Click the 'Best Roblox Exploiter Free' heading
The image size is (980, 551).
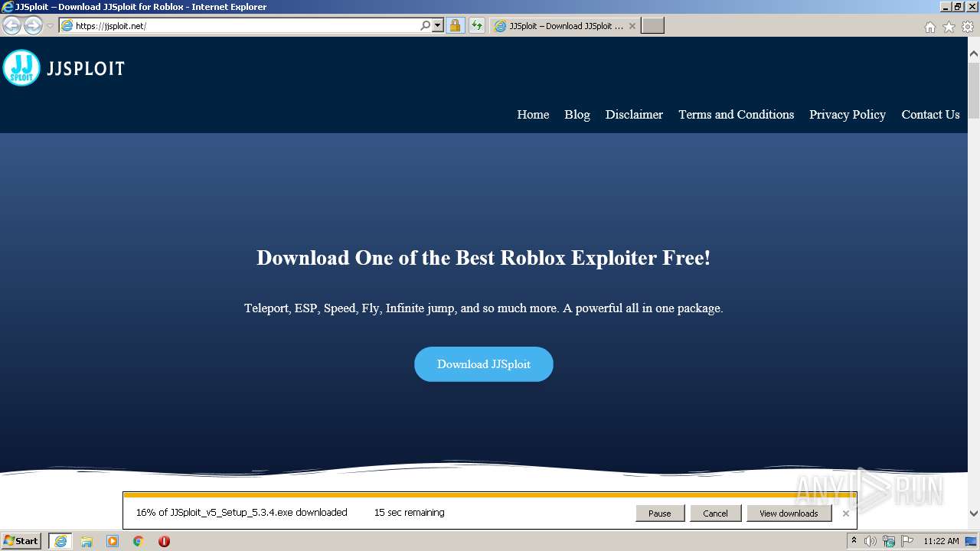point(483,258)
